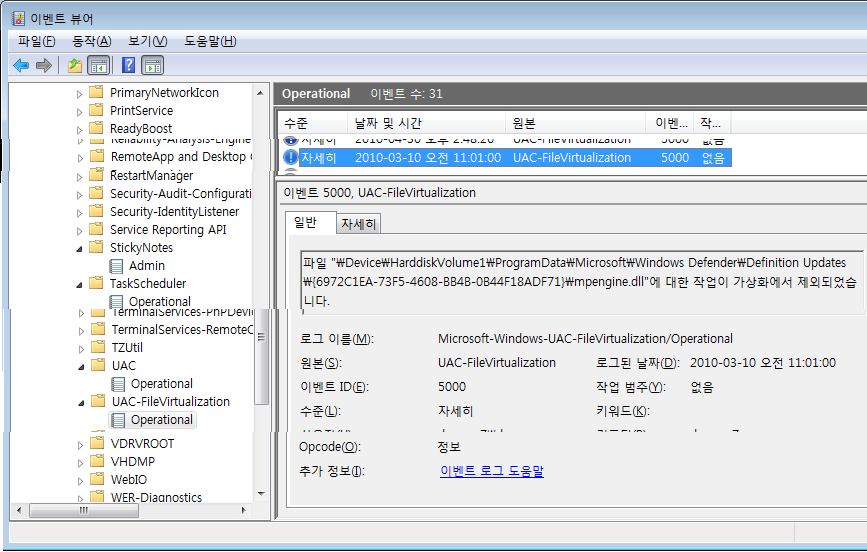Click the VHDMP folder icon
The height and width of the screenshot is (552, 867).
tap(97, 461)
